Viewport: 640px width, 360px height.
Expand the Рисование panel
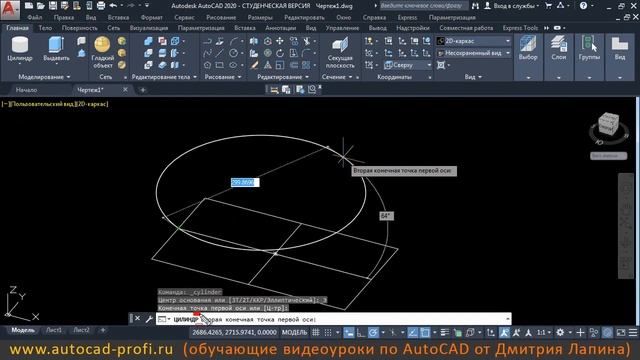click(222, 77)
